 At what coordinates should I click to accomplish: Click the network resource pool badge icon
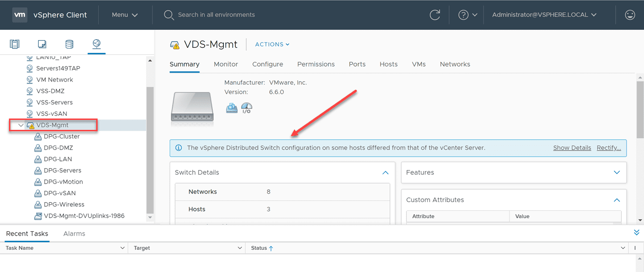231,108
